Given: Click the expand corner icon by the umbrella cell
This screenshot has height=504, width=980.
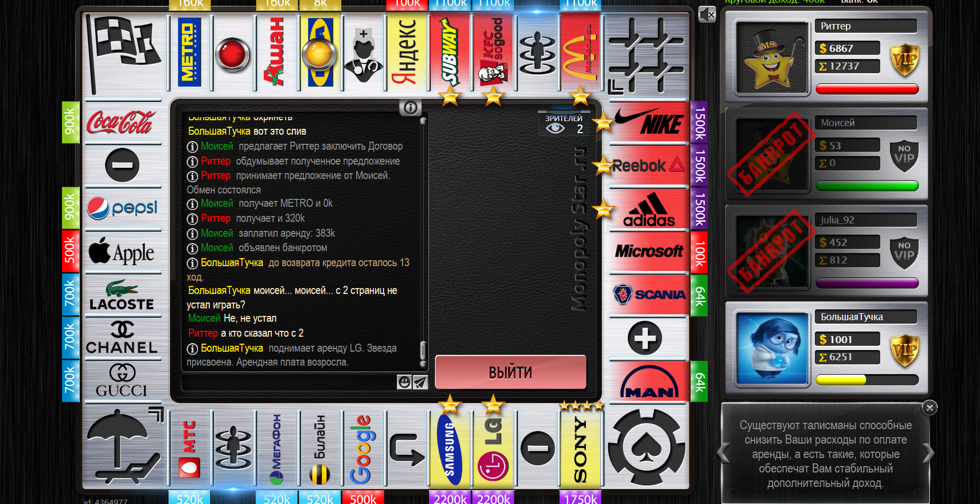Looking at the screenshot, I should [x=156, y=415].
